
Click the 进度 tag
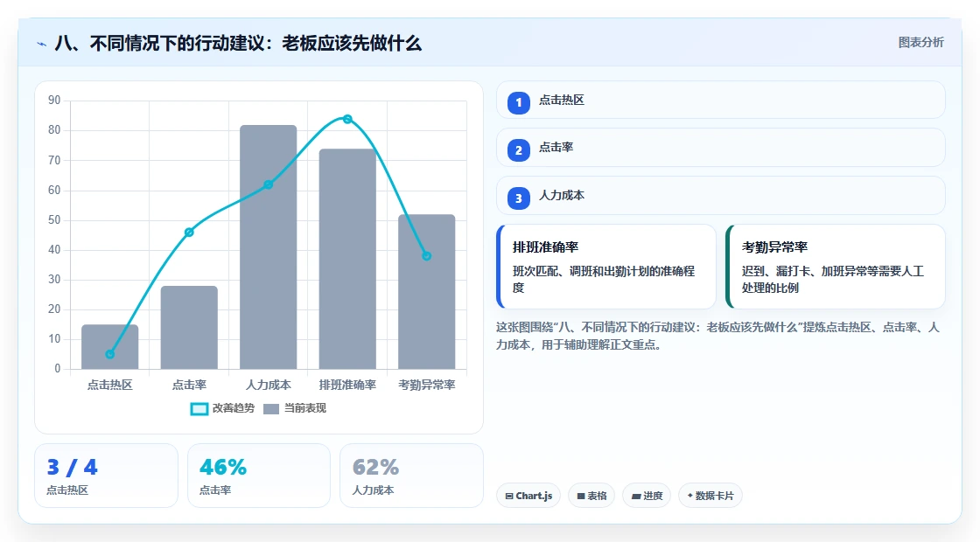647,496
